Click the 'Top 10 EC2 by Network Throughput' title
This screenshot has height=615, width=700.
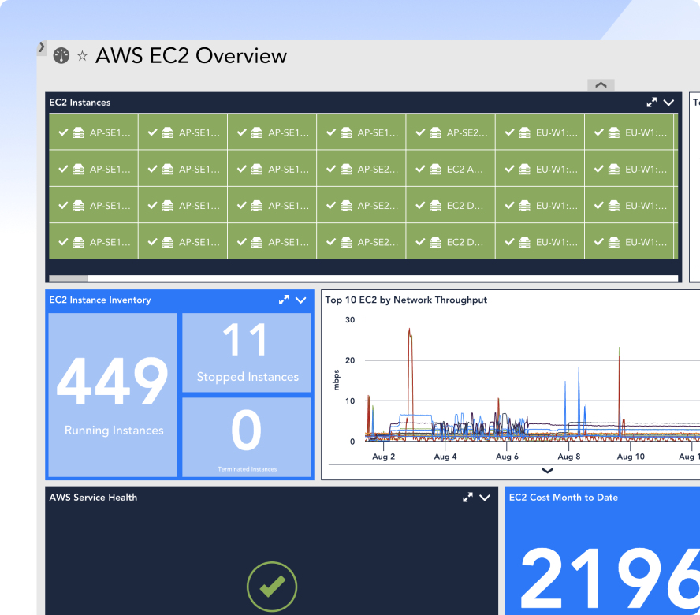pyautogui.click(x=406, y=300)
